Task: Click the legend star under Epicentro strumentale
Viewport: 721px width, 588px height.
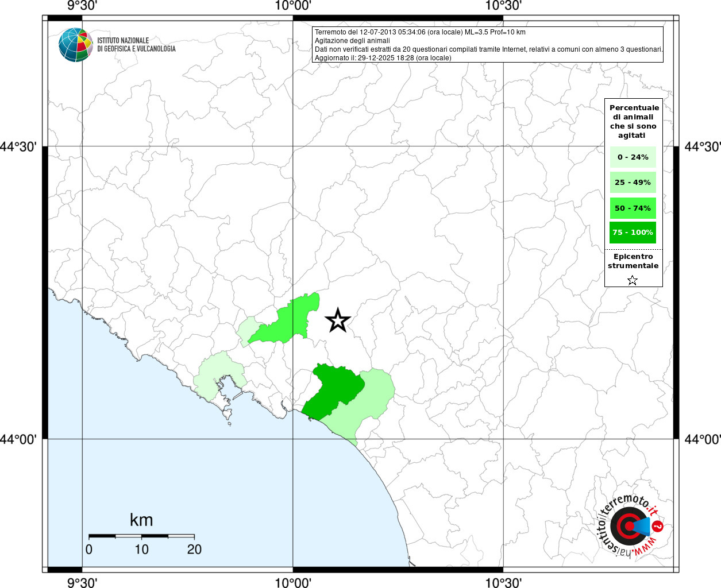Action: click(633, 280)
